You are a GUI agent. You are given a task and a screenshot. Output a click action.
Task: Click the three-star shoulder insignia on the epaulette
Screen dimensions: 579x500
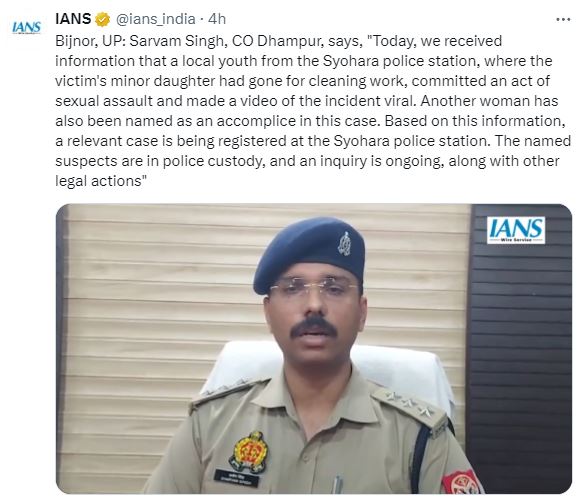pyautogui.click(x=410, y=402)
